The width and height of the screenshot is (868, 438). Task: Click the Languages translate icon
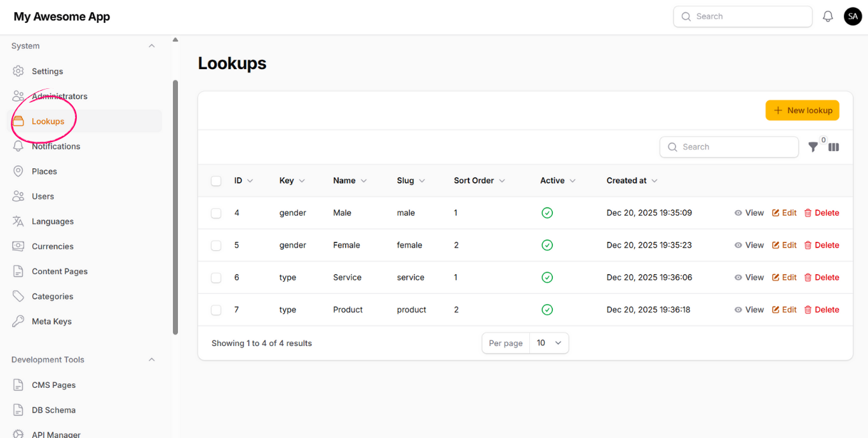(18, 222)
